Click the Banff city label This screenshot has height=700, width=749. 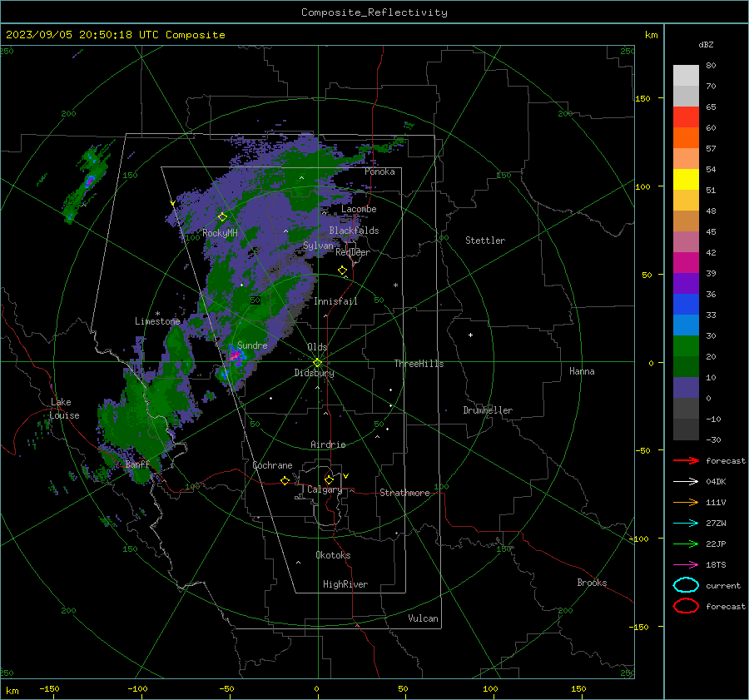click(137, 464)
